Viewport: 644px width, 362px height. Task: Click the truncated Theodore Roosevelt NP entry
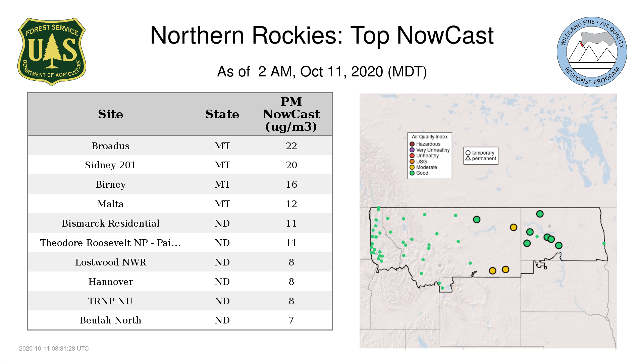110,243
